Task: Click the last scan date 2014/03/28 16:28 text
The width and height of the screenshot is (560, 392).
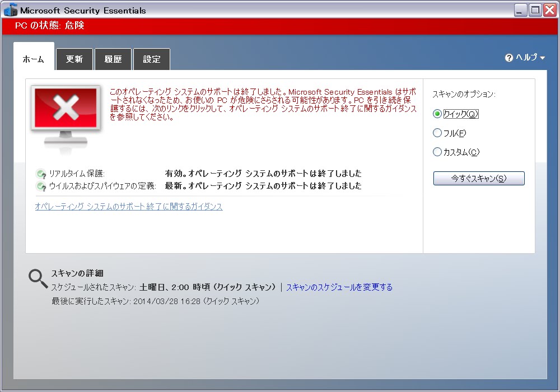Action: click(x=167, y=301)
